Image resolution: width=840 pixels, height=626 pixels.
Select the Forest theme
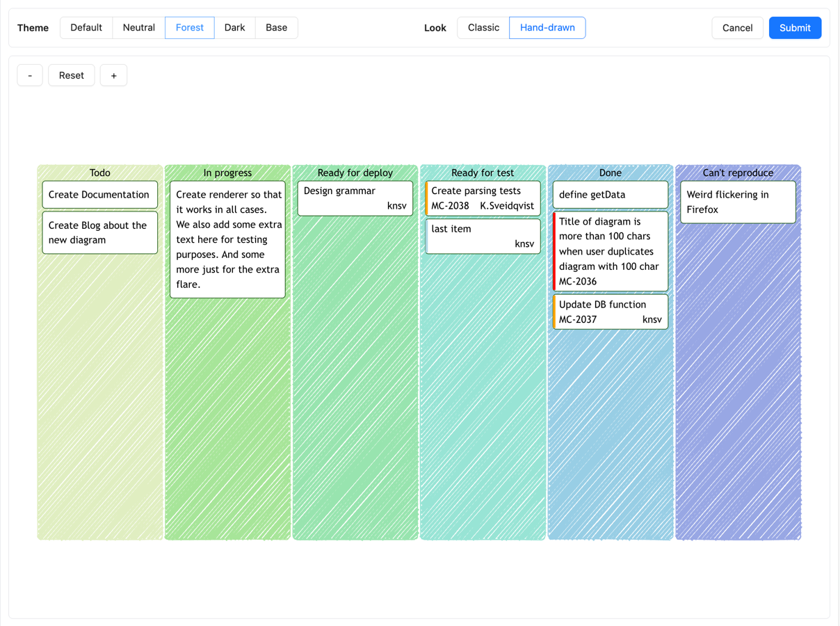[x=189, y=28]
